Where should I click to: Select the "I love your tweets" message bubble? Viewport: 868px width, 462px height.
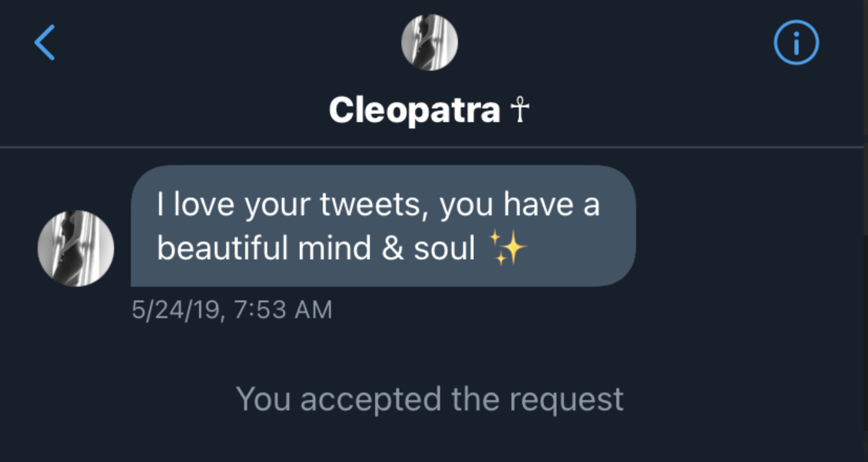tap(383, 225)
